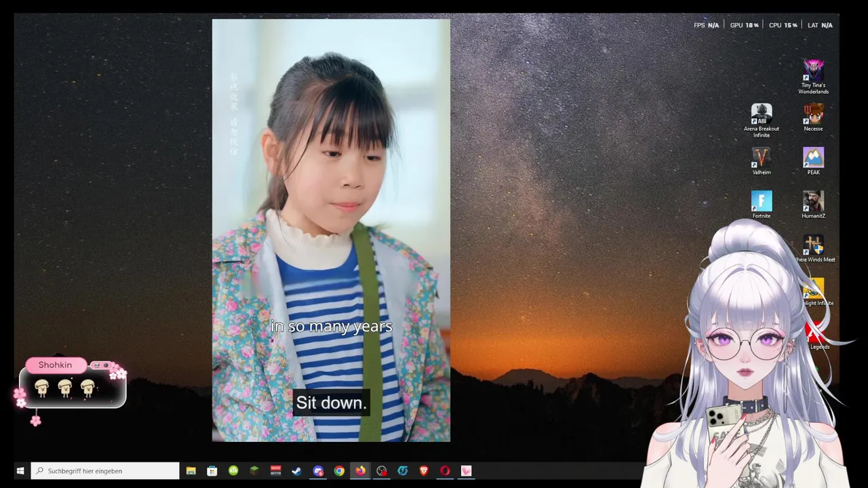
Task: Open the Windows Start menu
Action: (20, 470)
